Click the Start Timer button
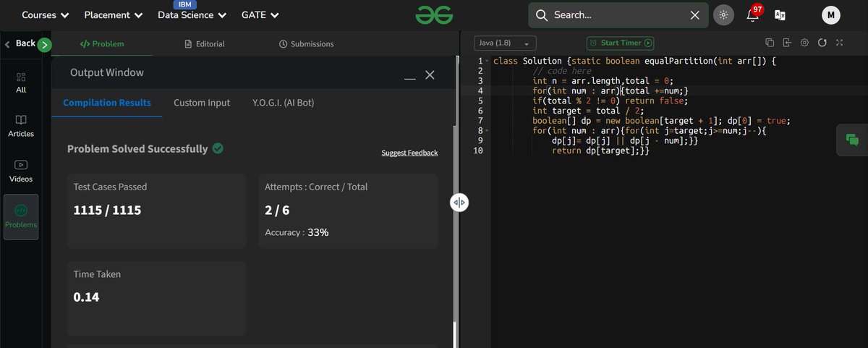868x348 pixels. [x=621, y=43]
